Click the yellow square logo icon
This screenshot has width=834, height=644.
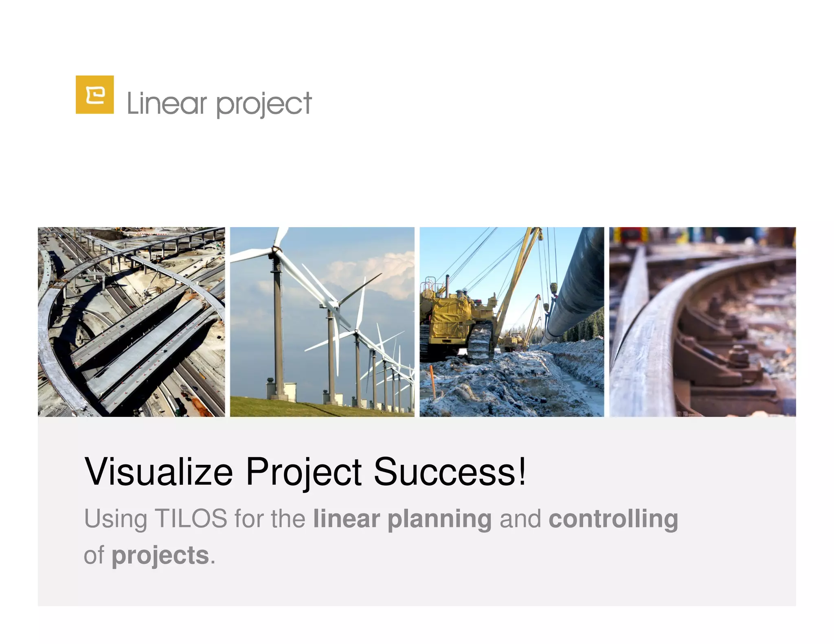(94, 94)
